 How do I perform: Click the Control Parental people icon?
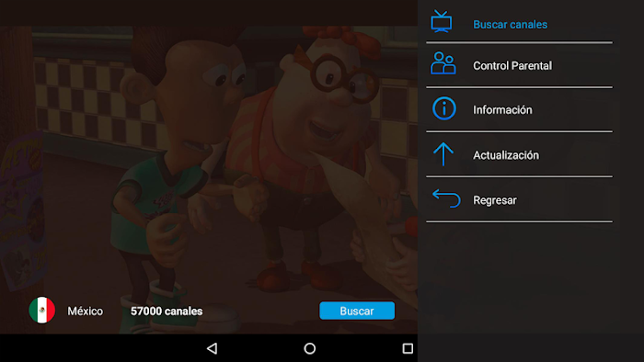(443, 63)
